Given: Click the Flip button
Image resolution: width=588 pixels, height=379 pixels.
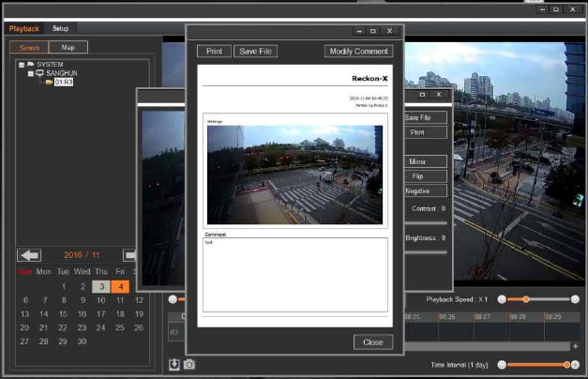Looking at the screenshot, I should coord(426,176).
